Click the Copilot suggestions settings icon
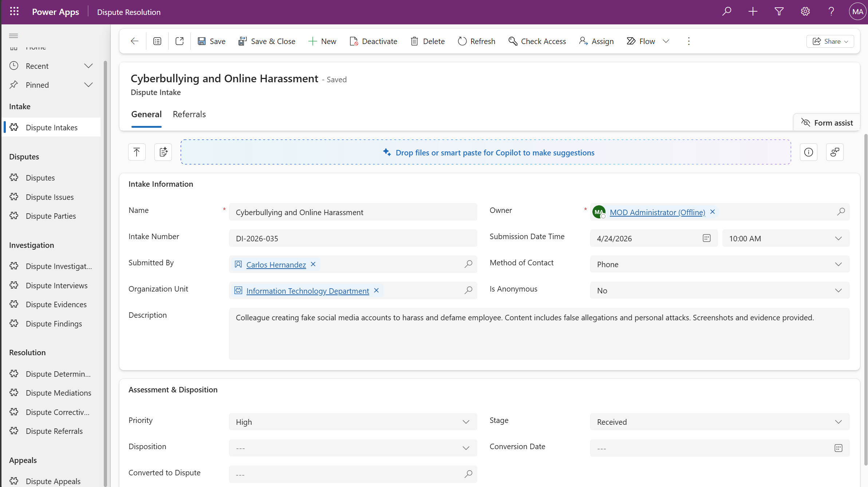This screenshot has height=487, width=868. pyautogui.click(x=835, y=152)
